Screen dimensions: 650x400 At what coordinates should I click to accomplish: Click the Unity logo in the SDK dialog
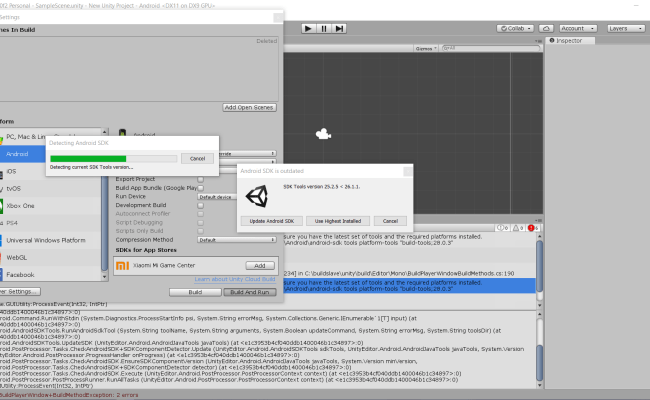click(257, 196)
